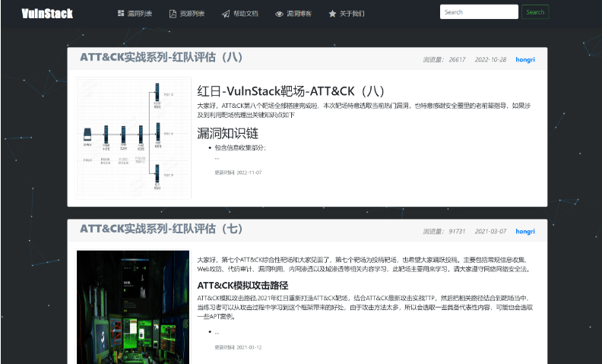Click the grid icon beside 漏洞列表

pyautogui.click(x=121, y=14)
